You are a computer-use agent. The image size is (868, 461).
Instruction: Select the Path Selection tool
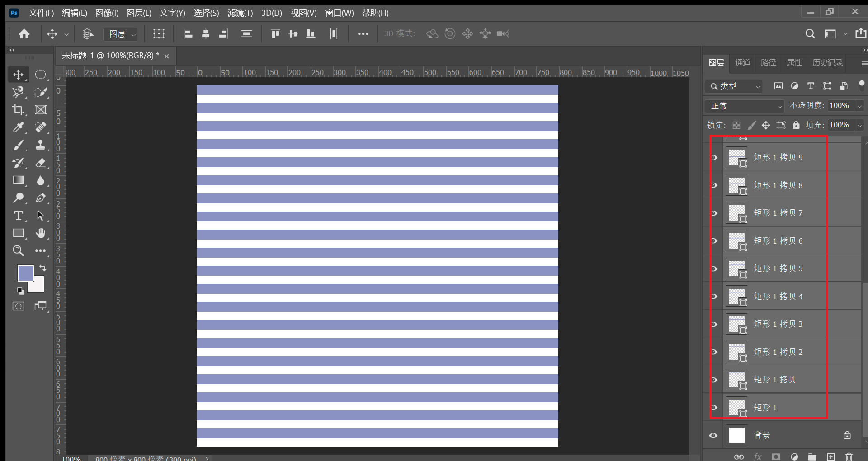click(41, 216)
